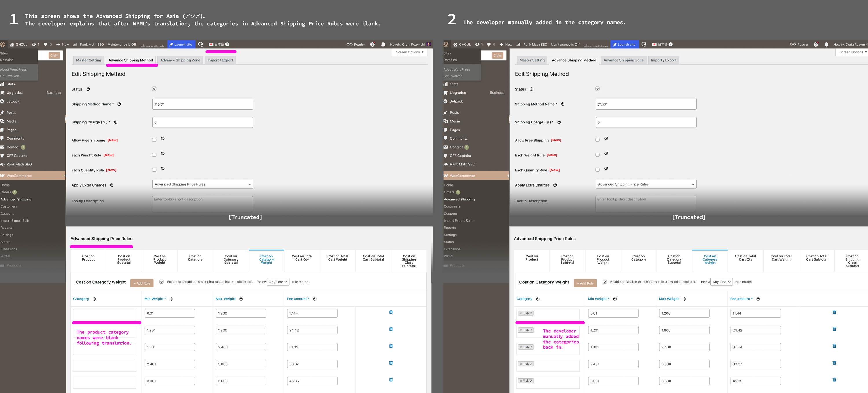This screenshot has width=868, height=393.
Task: Remove first モルフ category tag in right panel
Action: [x=521, y=313]
